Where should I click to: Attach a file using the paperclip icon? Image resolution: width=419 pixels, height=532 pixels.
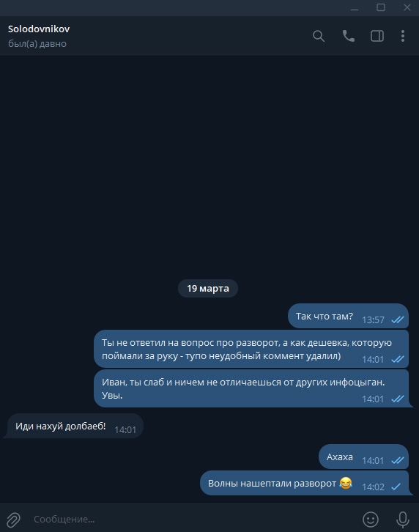(x=14, y=519)
